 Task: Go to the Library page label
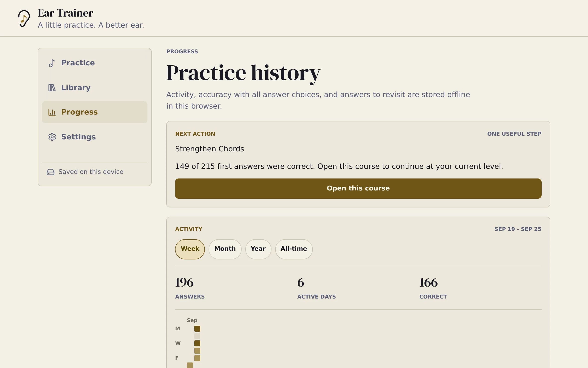click(x=76, y=88)
